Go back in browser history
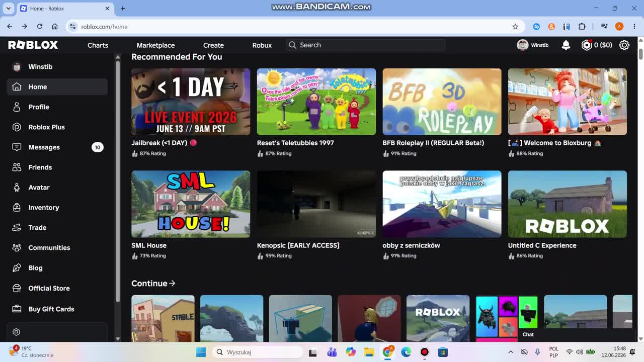The image size is (644, 362). click(x=10, y=27)
